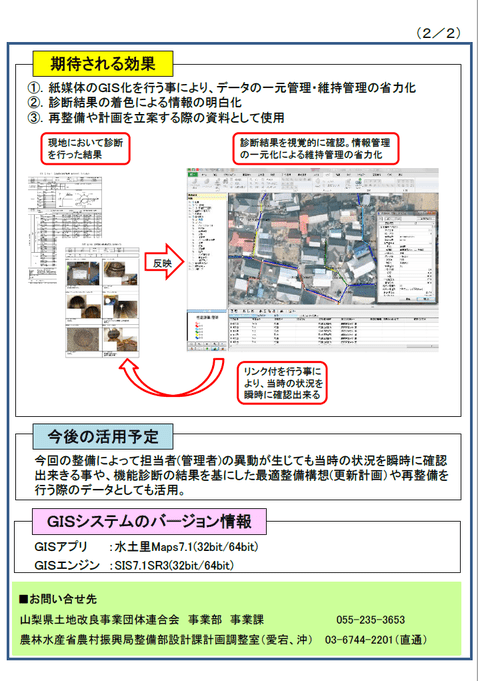This screenshot has height=681, width=478.
Task: Click the sign photo in photo sheet
Action: [x=82, y=274]
